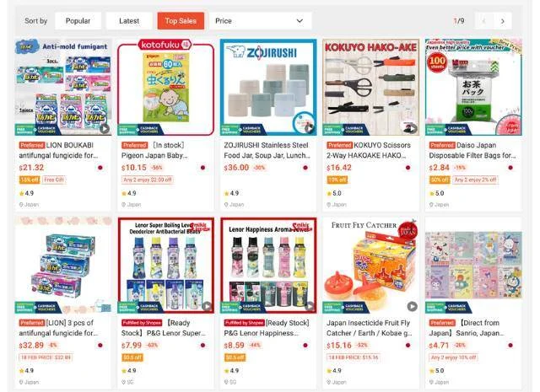Open ZOJIRUSHI Stainless Steel Food Jar listing
The image size is (540, 392).
click(x=267, y=150)
